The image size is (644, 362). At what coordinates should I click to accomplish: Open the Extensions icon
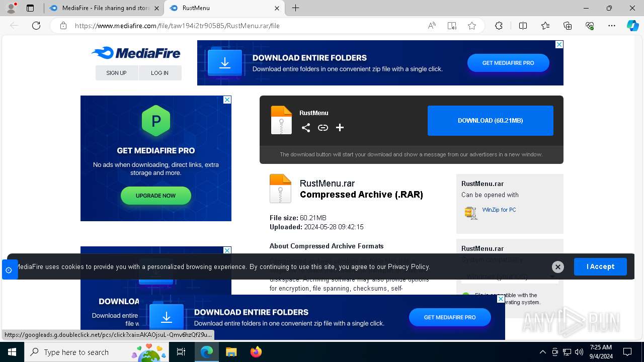499,26
